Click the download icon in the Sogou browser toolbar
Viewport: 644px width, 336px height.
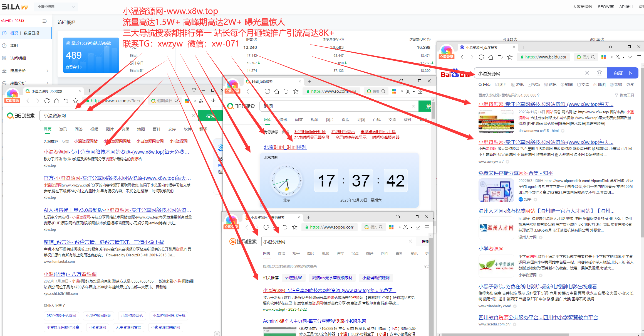click(418, 227)
